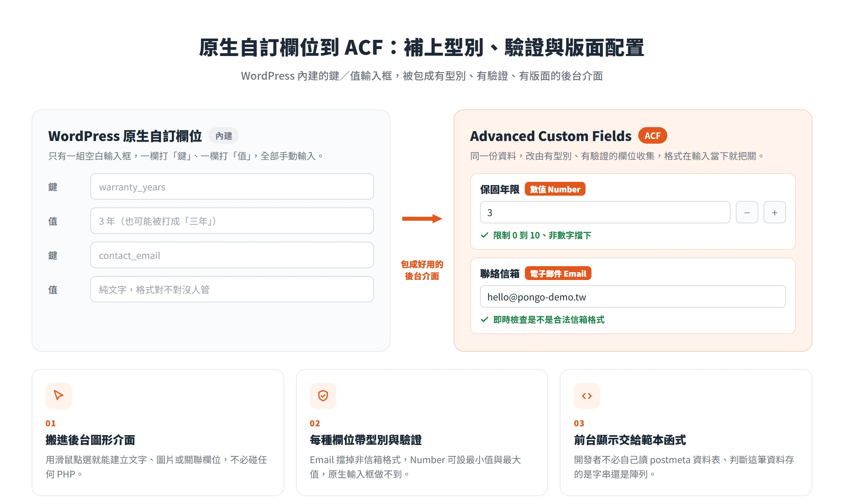Click the green checkmark beside 限制 0 到 10

coord(484,235)
